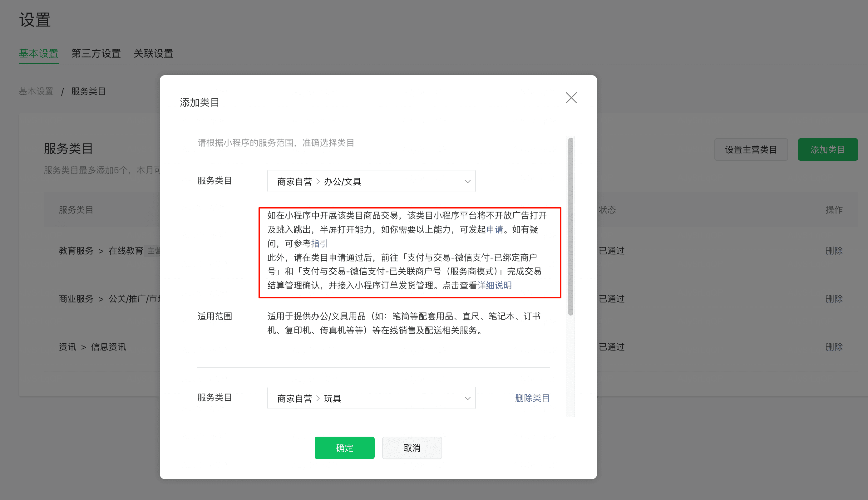Click the dialog vertical scrollbar thumb

570,227
